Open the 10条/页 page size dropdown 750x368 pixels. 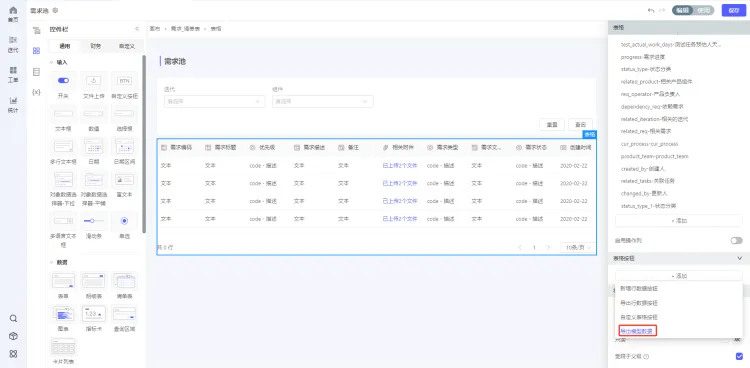[x=577, y=247]
